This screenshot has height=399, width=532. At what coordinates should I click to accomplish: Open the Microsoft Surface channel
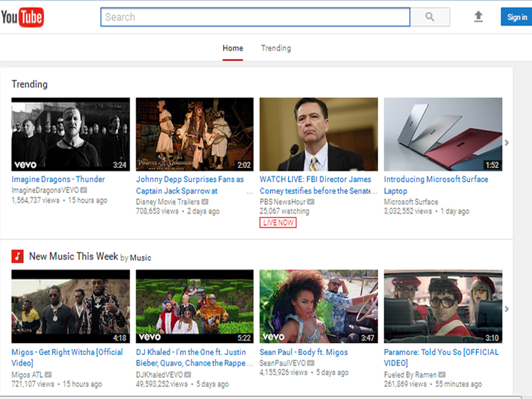(411, 202)
